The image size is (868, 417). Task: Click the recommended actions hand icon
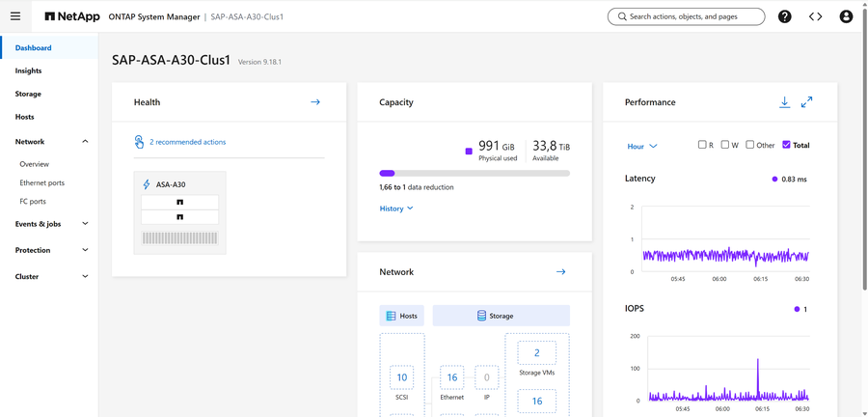[140, 142]
